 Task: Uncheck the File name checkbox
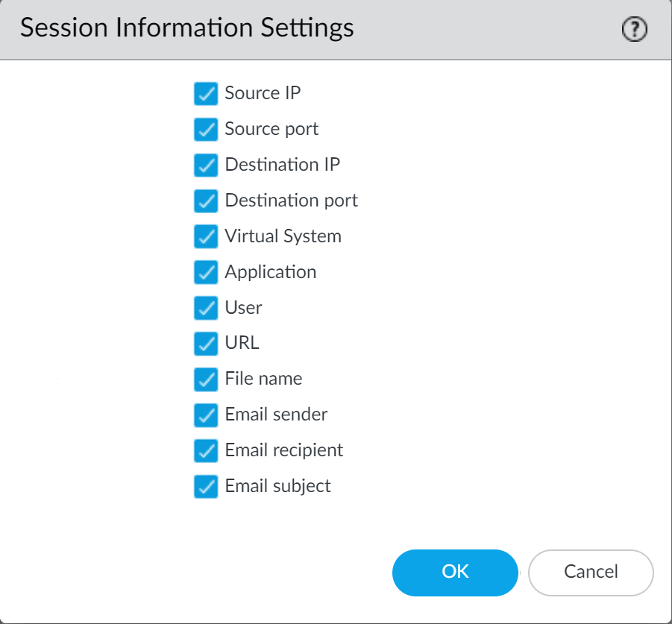click(206, 379)
